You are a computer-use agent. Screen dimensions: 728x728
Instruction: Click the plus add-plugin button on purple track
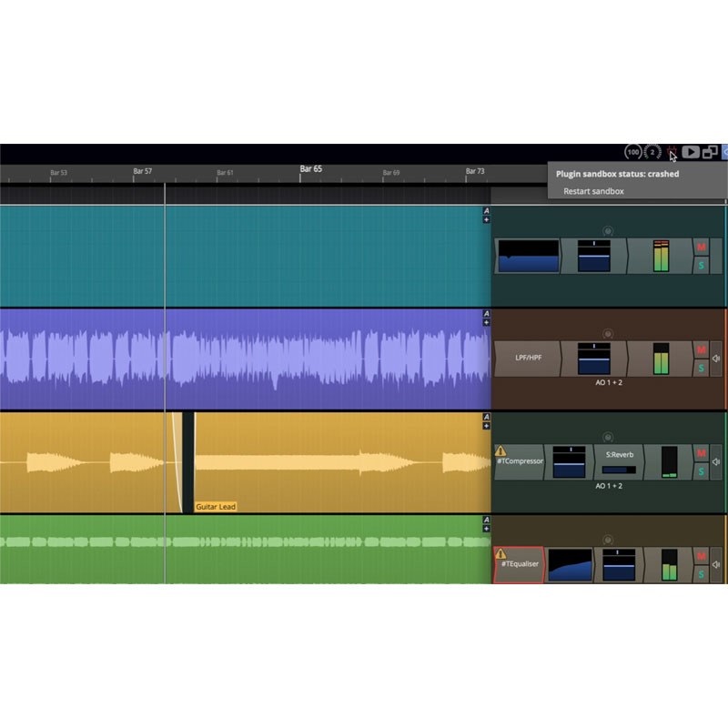[486, 323]
